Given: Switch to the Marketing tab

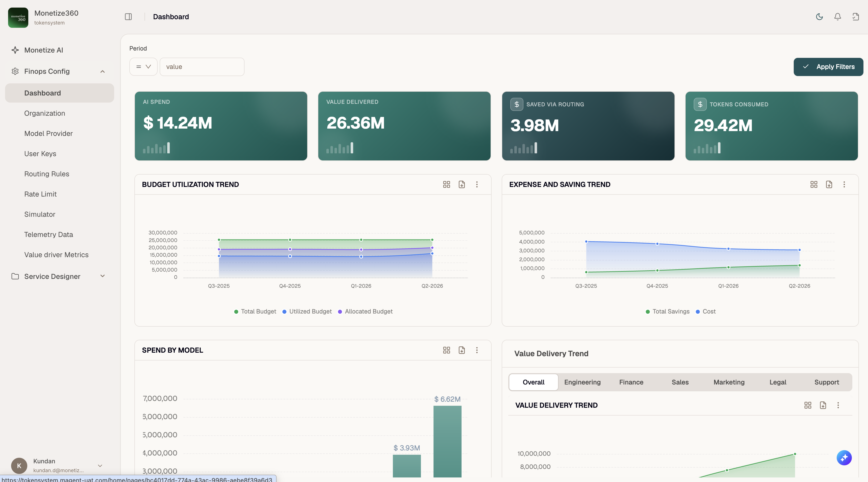Looking at the screenshot, I should pos(729,382).
